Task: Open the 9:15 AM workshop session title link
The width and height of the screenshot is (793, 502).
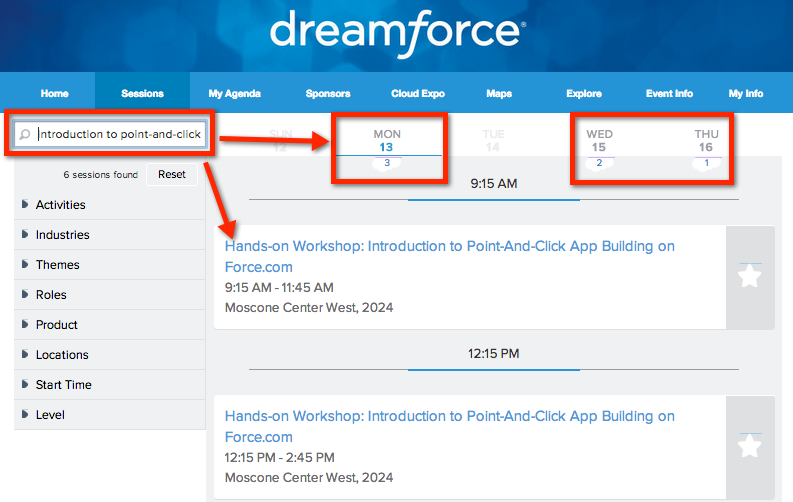Action: [x=450, y=256]
